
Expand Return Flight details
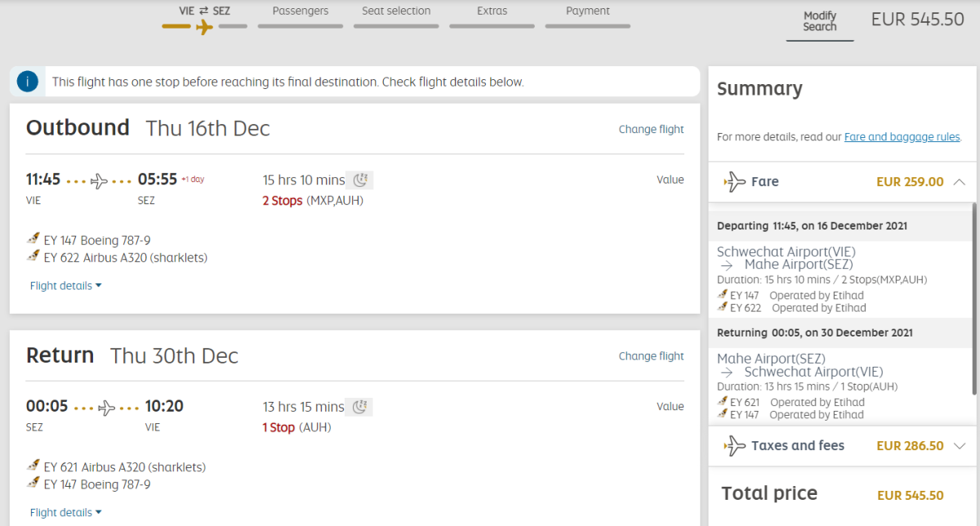[x=65, y=512]
